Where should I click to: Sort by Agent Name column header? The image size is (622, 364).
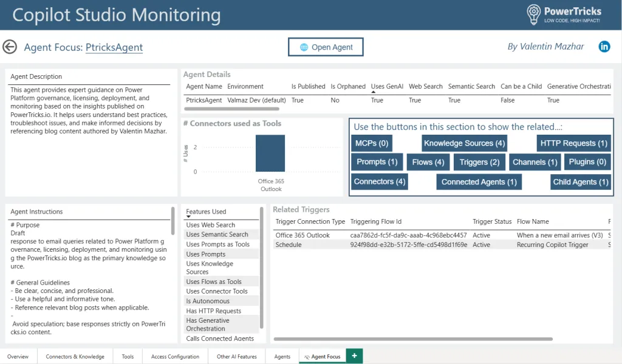(204, 86)
